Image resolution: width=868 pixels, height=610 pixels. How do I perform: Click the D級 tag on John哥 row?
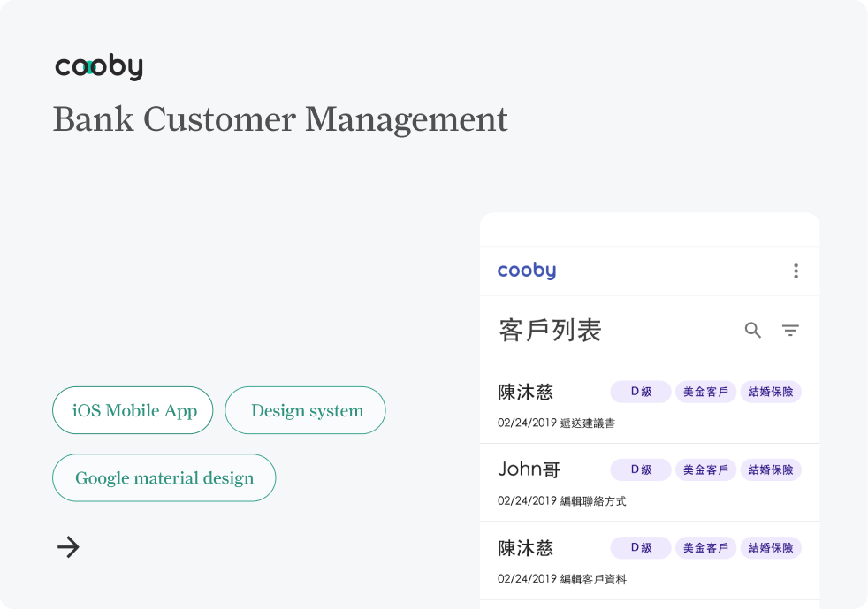pos(641,470)
